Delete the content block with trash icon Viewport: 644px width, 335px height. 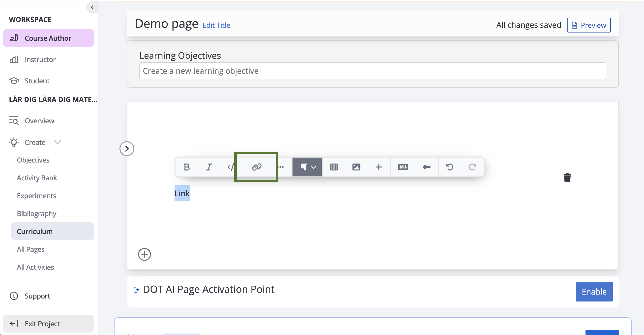tap(567, 178)
